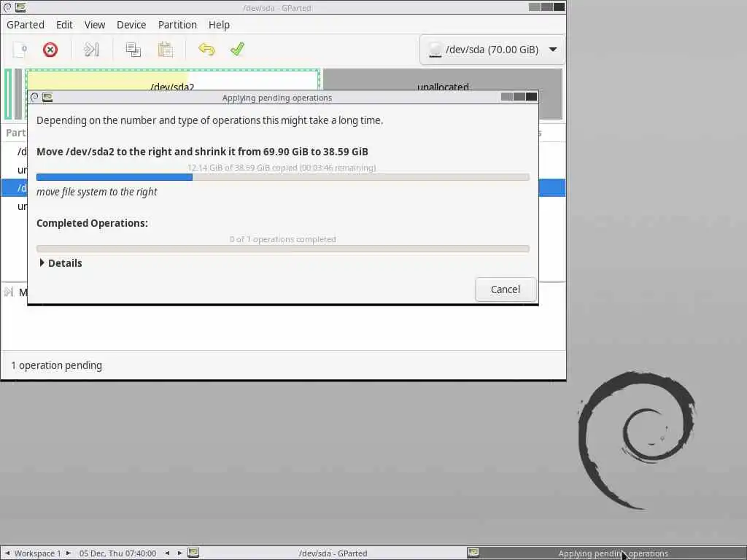Click the taskbar icon before Applying pending operations
747x560 pixels.
pos(473,553)
